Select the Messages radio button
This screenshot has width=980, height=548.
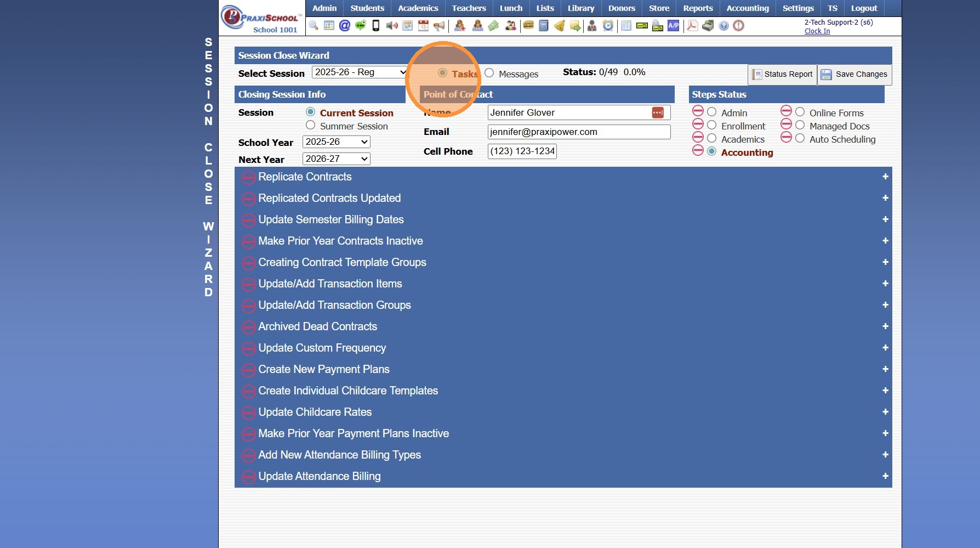489,73
